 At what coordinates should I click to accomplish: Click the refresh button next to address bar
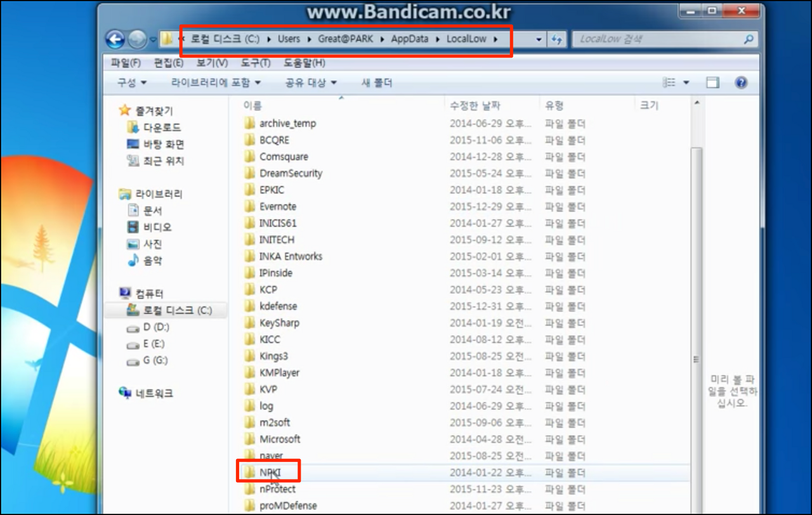[557, 39]
